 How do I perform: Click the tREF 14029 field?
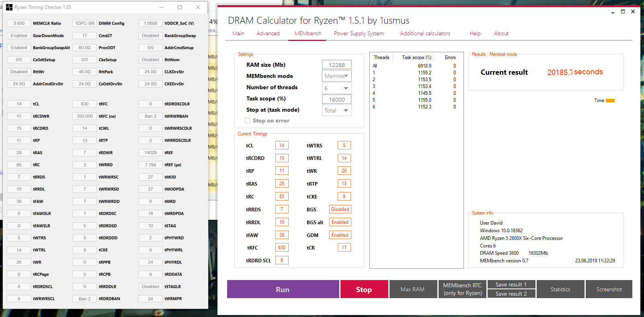pyautogui.click(x=150, y=153)
